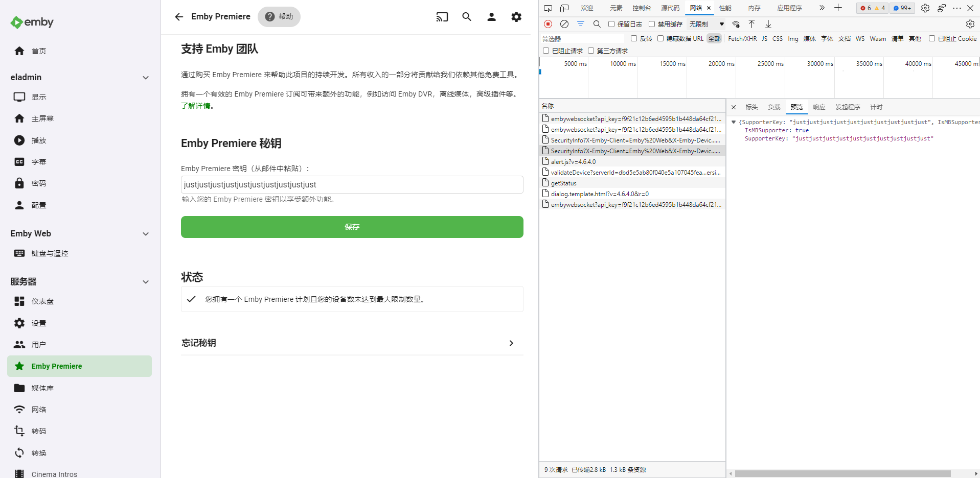Switch to 元素 elements DevTools tab
Image resolution: width=980 pixels, height=478 pixels.
(616, 8)
